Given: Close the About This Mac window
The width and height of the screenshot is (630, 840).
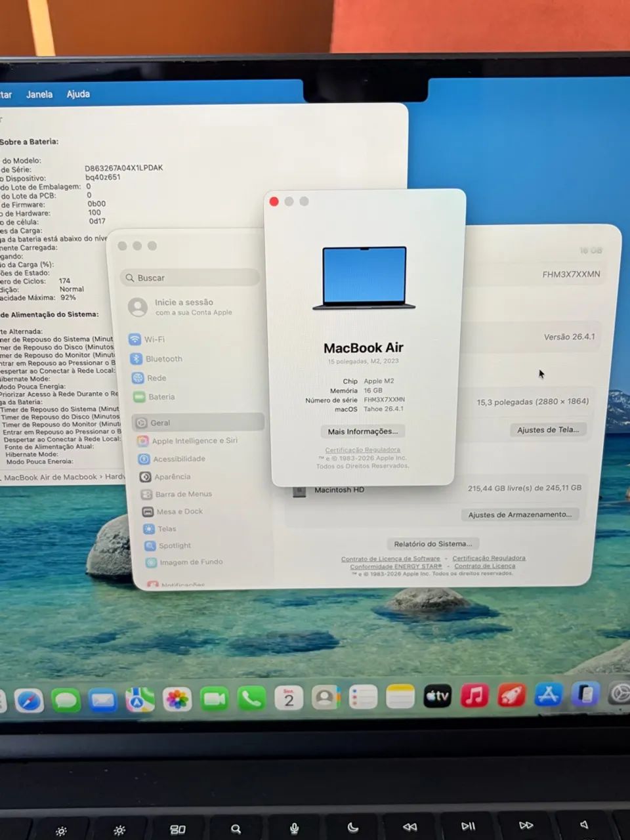Looking at the screenshot, I should click(274, 201).
